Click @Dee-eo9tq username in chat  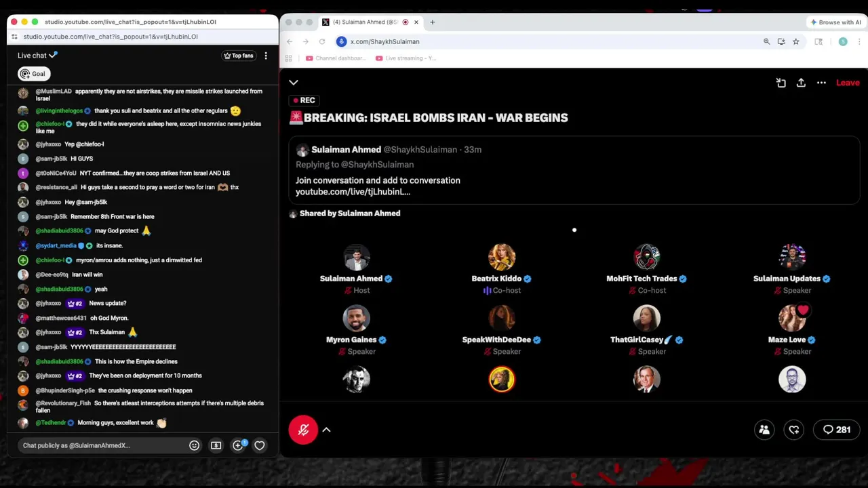pyautogui.click(x=52, y=274)
